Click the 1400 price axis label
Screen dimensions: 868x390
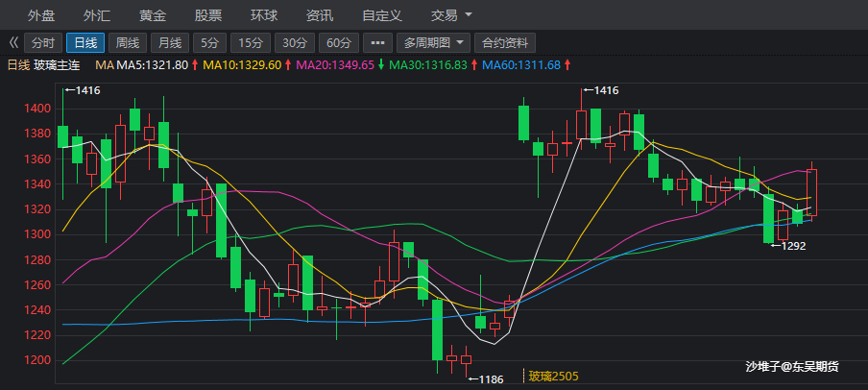(37, 109)
